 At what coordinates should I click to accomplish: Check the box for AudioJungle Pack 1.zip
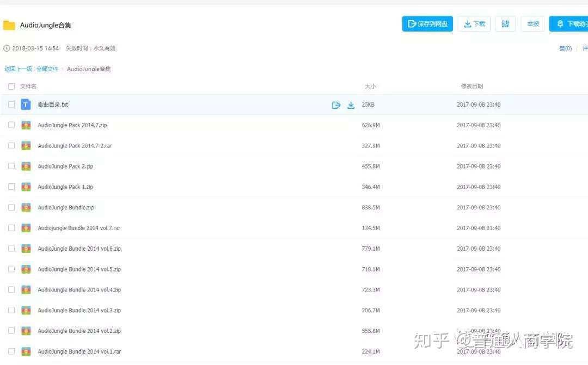click(x=11, y=187)
